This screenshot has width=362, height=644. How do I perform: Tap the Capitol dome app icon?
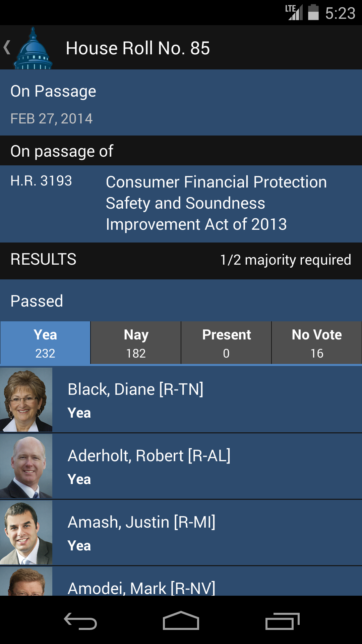pyautogui.click(x=33, y=48)
